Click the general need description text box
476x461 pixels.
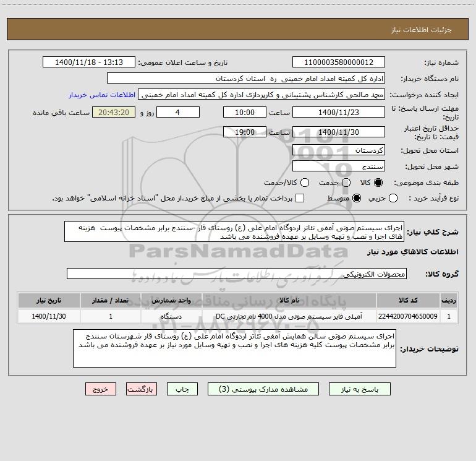(234, 231)
